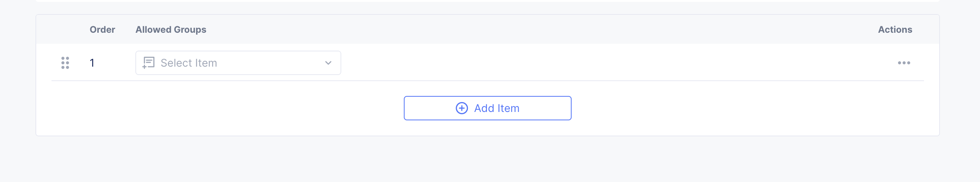The width and height of the screenshot is (980, 182).
Task: Click blank space left of Add Item button
Action: click(229, 108)
